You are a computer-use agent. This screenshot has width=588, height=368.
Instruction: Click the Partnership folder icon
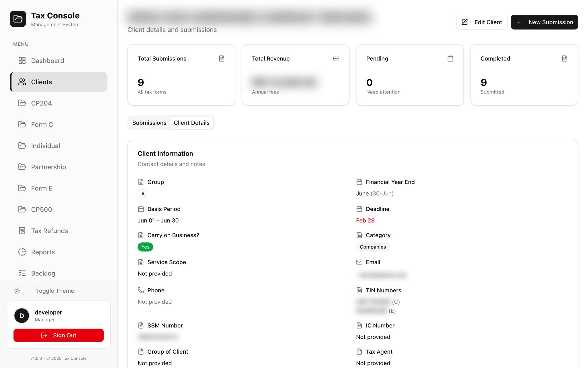click(22, 167)
